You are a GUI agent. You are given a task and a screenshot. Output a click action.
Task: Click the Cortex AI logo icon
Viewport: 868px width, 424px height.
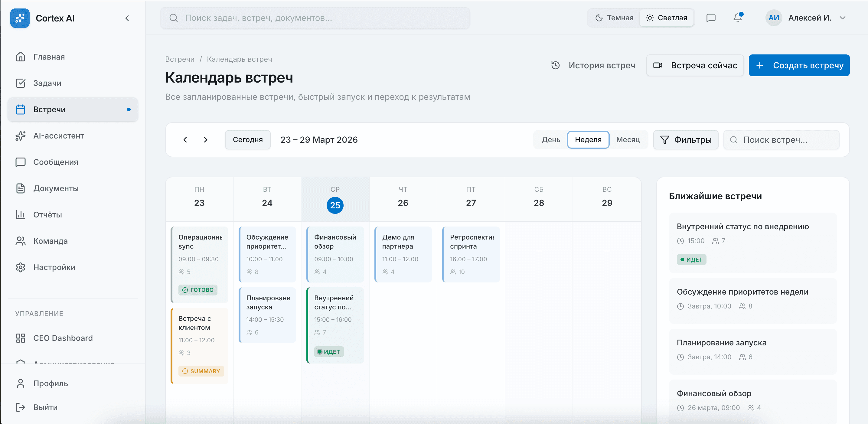coord(20,18)
